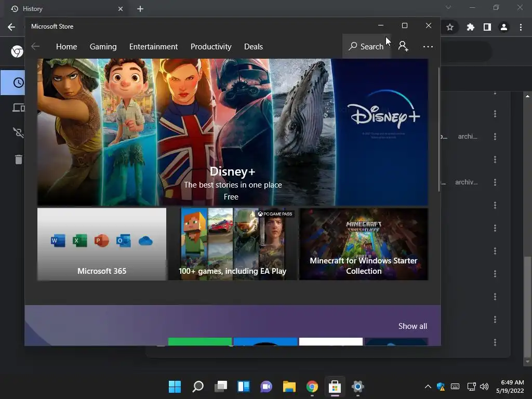Click the Store back arrow
The width and height of the screenshot is (532, 399).
click(x=35, y=46)
